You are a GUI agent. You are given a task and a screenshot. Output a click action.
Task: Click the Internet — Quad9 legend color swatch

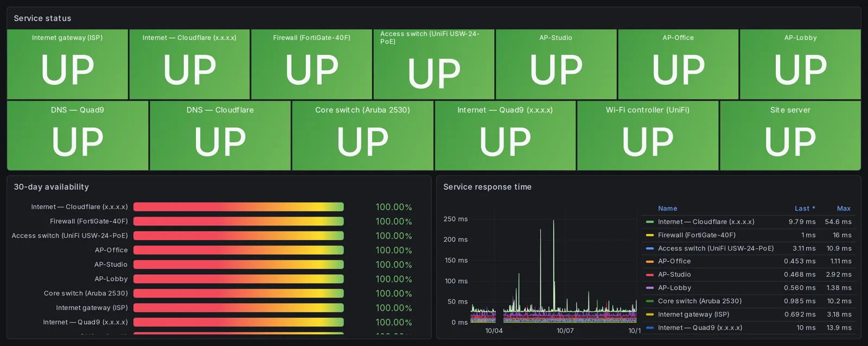click(x=649, y=328)
